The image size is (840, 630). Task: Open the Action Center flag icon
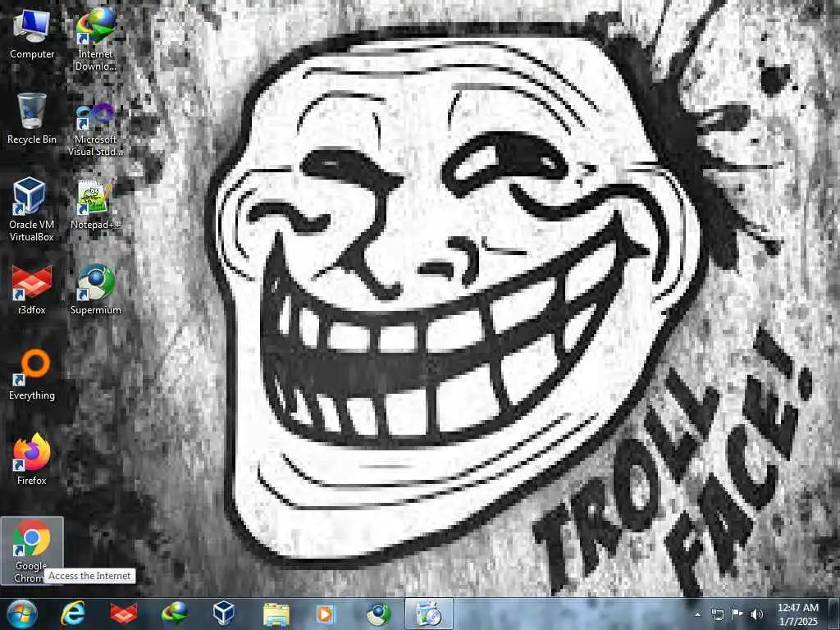click(x=737, y=614)
